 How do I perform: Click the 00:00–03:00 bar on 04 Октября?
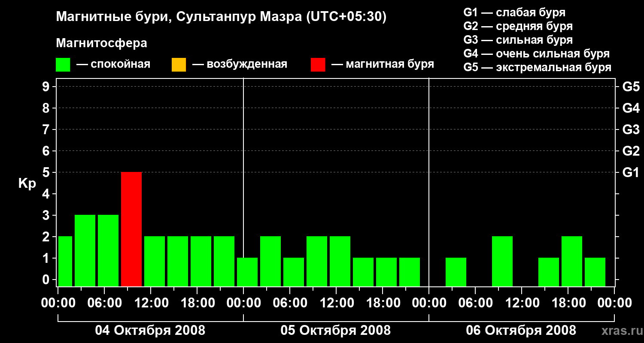click(65, 261)
